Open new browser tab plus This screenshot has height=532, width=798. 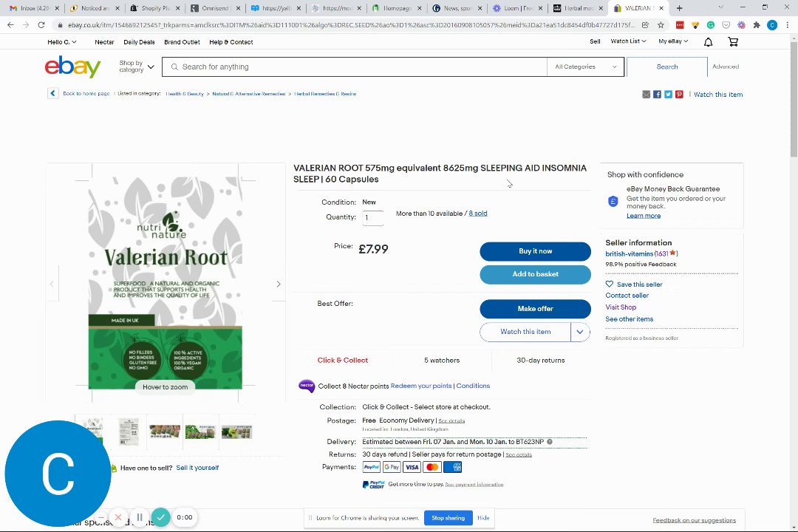coord(680,8)
